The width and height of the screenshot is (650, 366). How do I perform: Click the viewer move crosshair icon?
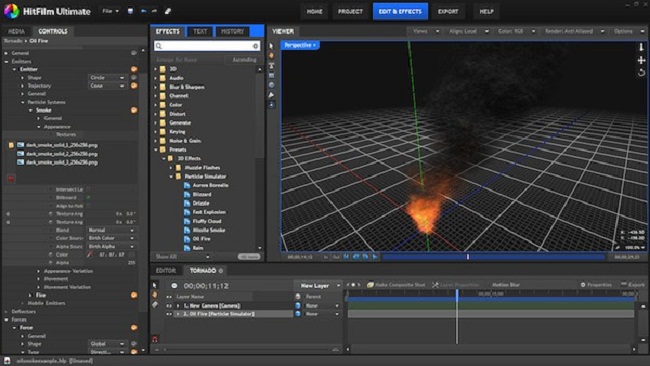click(x=641, y=60)
